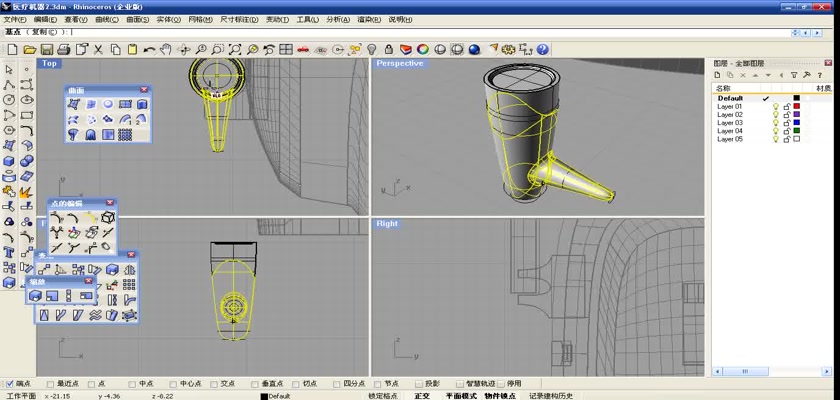Click the Save floppy disk icon
The image size is (840, 400).
click(x=47, y=50)
